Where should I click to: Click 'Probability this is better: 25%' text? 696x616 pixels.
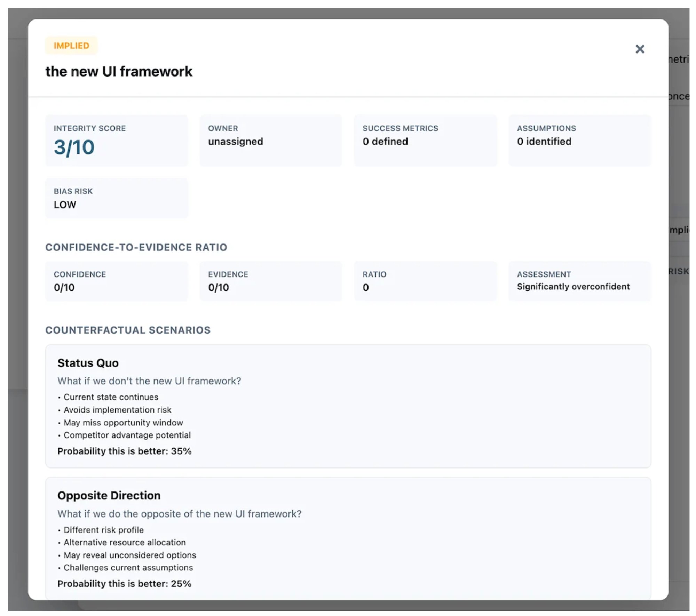point(124,584)
